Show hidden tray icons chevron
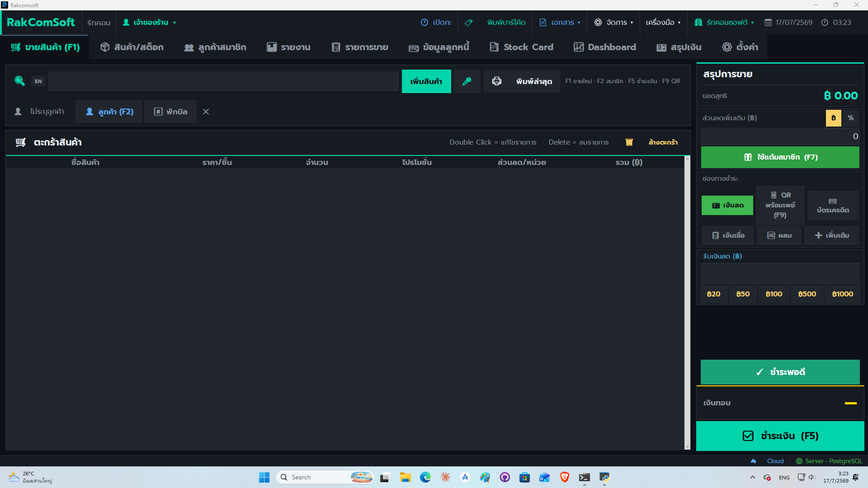The height and width of the screenshot is (488, 868). point(752,477)
